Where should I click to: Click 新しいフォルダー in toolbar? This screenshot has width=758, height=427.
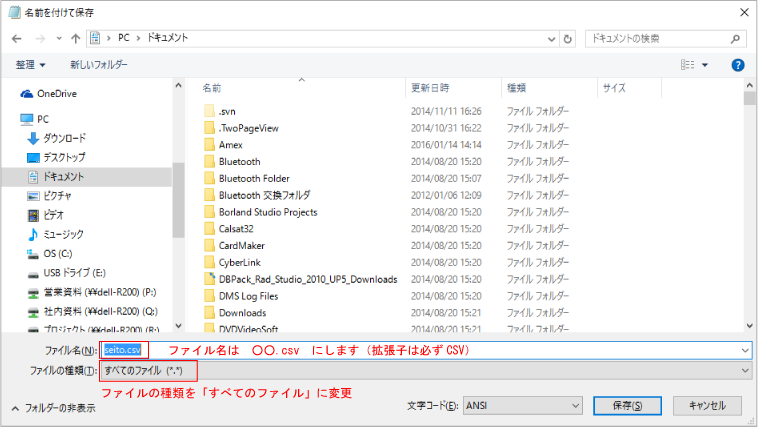tap(98, 64)
